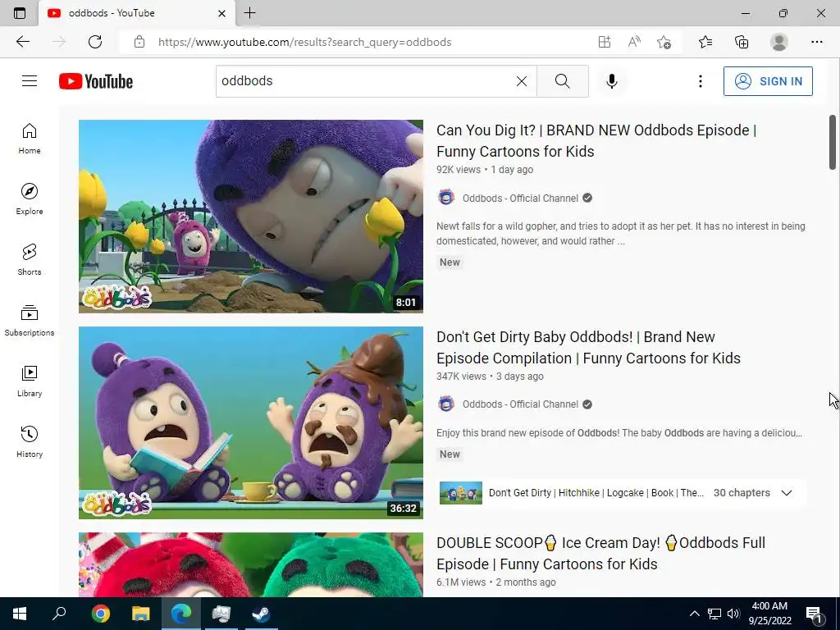The width and height of the screenshot is (840, 630).
Task: Open Explore in the sidebar
Action: pos(30,199)
